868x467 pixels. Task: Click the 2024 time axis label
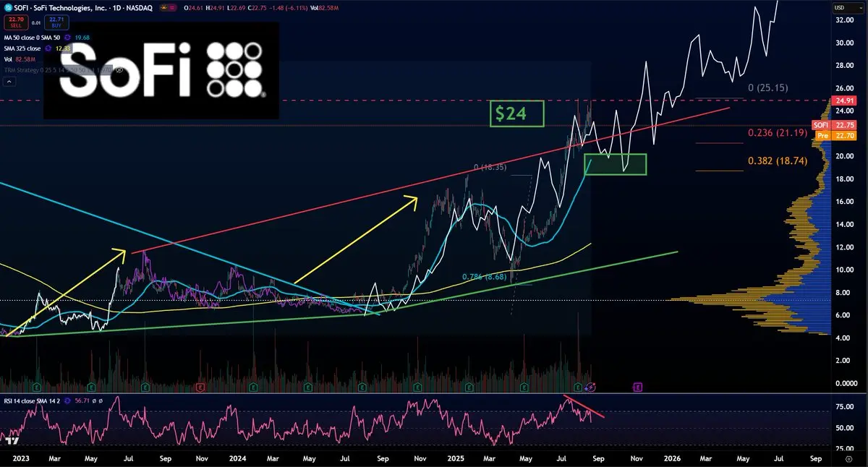[x=238, y=459]
